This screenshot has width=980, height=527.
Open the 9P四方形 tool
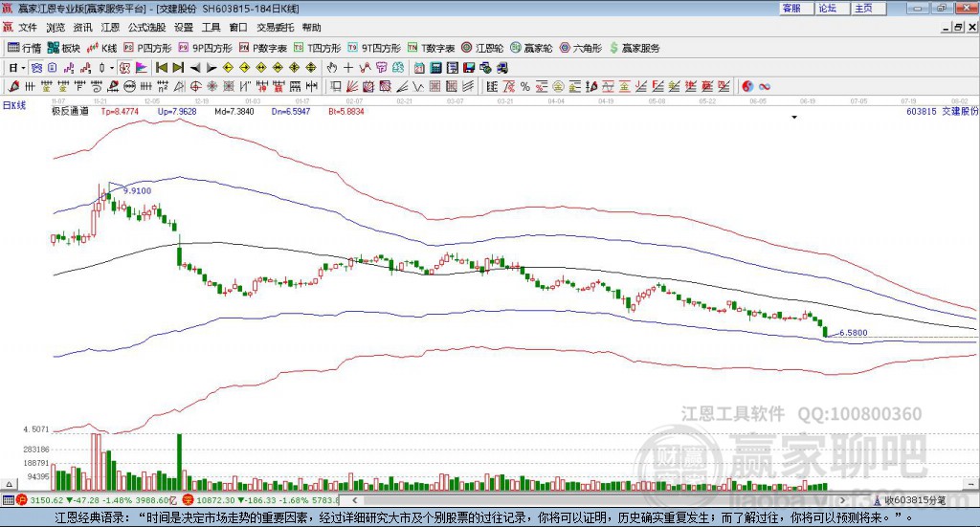(205, 48)
